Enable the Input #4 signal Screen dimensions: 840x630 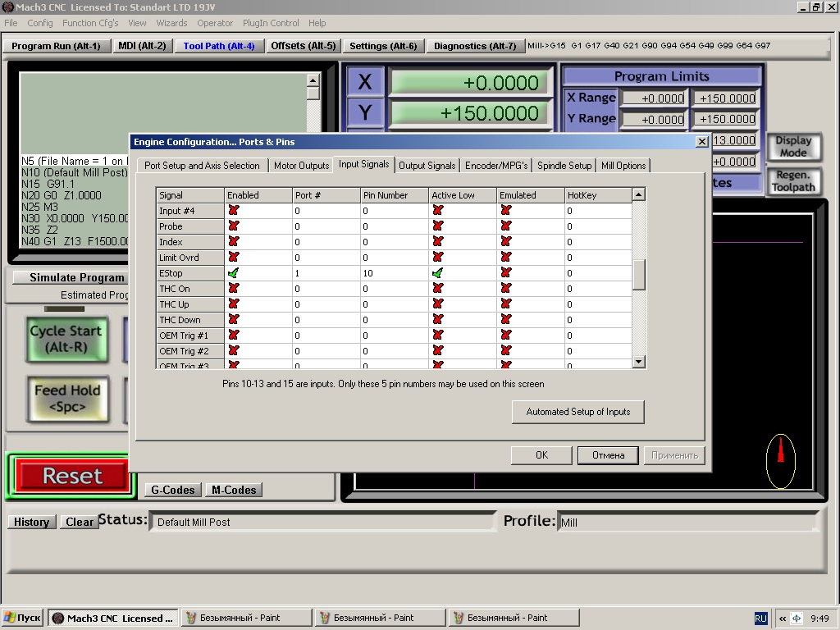pyautogui.click(x=233, y=211)
